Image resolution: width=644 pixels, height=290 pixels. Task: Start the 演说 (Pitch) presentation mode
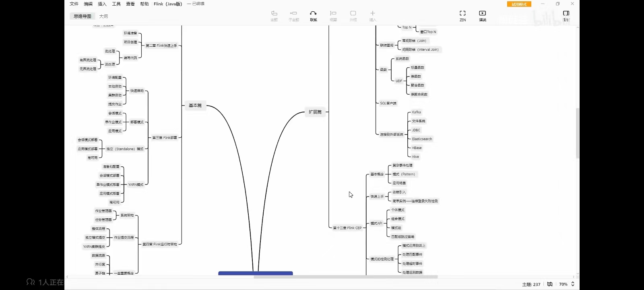(x=483, y=16)
